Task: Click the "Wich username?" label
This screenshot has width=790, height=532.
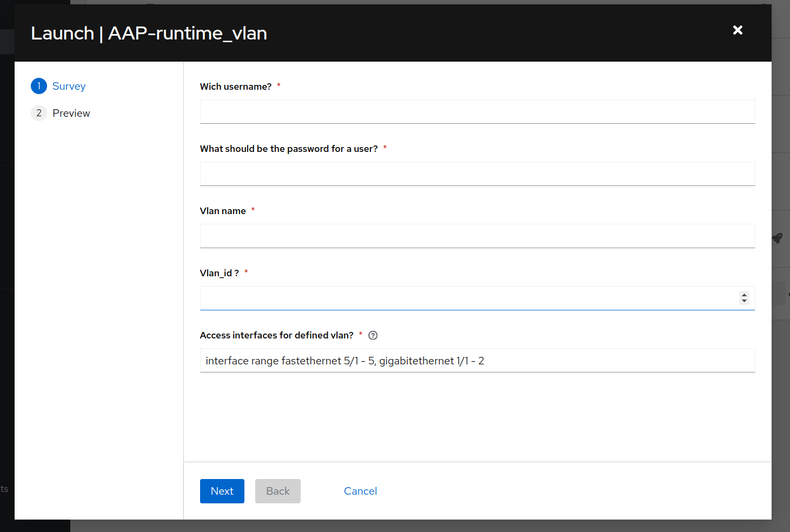Action: (x=236, y=87)
